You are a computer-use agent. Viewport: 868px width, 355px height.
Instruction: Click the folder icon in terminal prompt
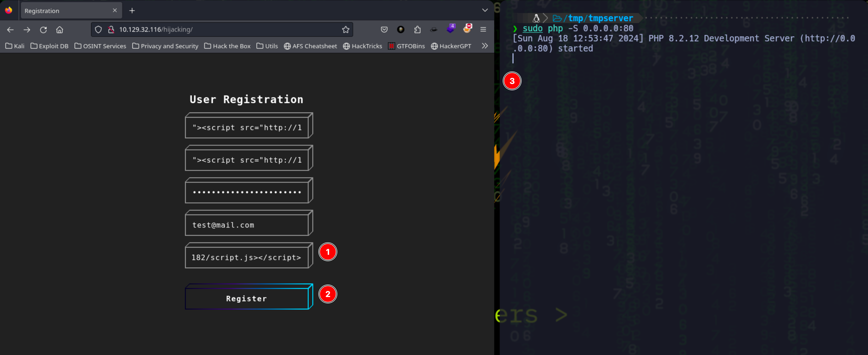pyautogui.click(x=557, y=18)
